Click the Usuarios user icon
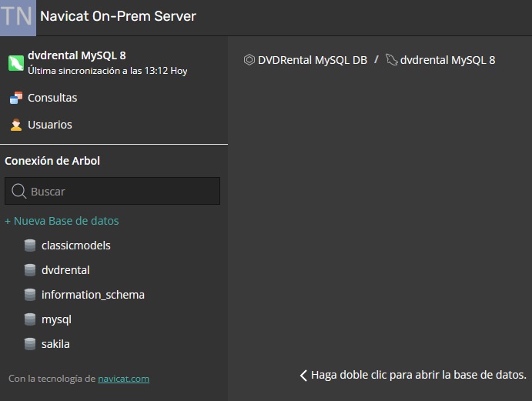The image size is (532, 401). [16, 125]
